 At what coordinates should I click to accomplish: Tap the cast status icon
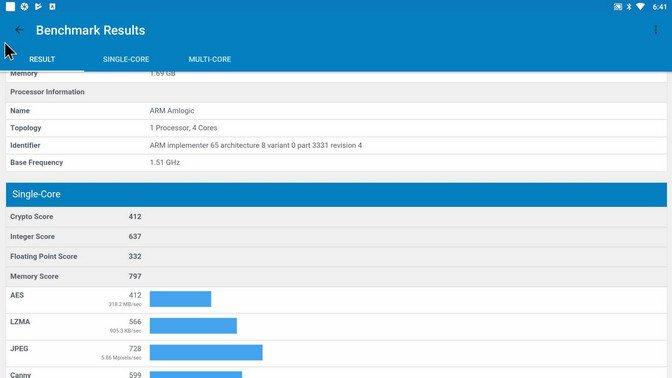[x=618, y=7]
